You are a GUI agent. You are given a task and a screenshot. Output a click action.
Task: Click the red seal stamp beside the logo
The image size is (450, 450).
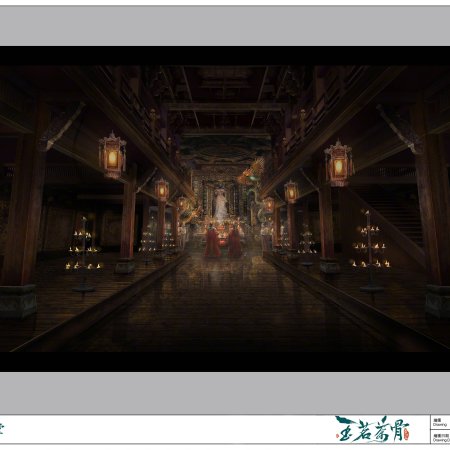[405, 435]
